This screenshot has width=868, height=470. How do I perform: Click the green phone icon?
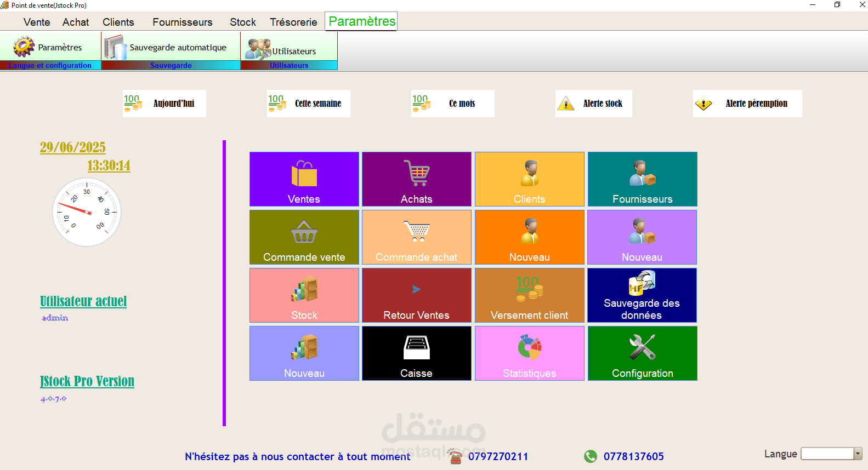(591, 456)
